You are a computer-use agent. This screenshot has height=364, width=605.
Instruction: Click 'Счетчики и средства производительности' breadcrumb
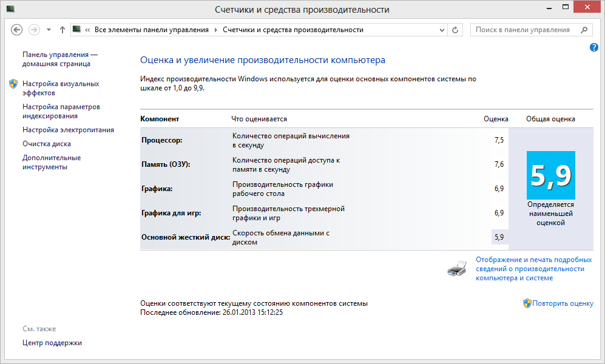click(x=293, y=30)
